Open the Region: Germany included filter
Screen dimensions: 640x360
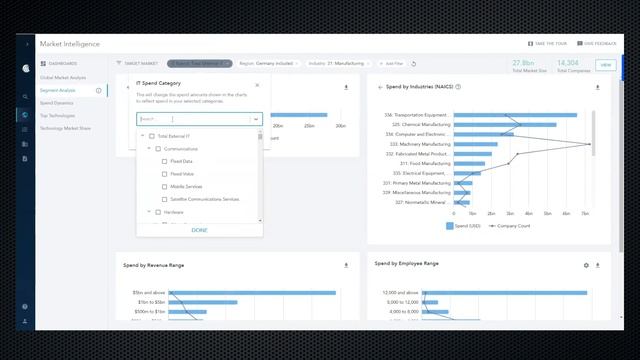pyautogui.click(x=268, y=64)
